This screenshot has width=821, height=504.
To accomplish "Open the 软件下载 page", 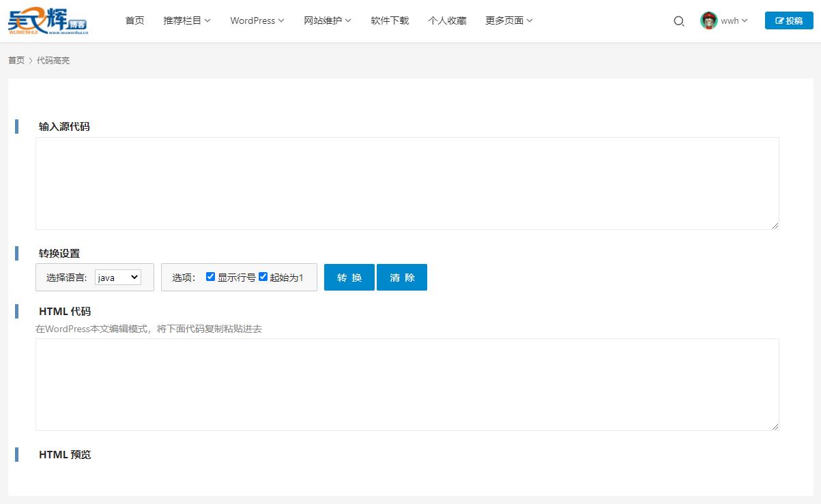I will click(390, 20).
